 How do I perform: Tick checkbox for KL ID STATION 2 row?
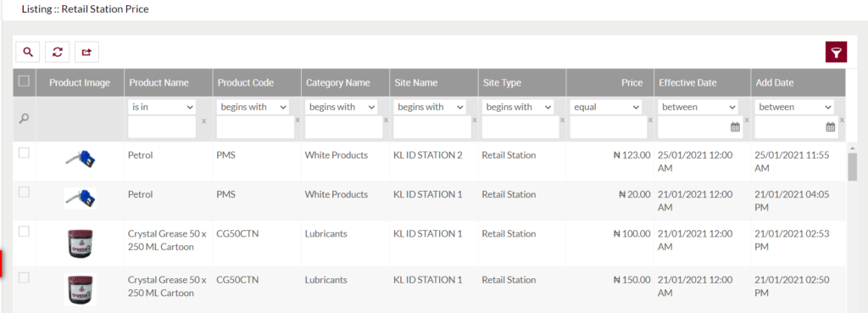pyautogui.click(x=24, y=154)
